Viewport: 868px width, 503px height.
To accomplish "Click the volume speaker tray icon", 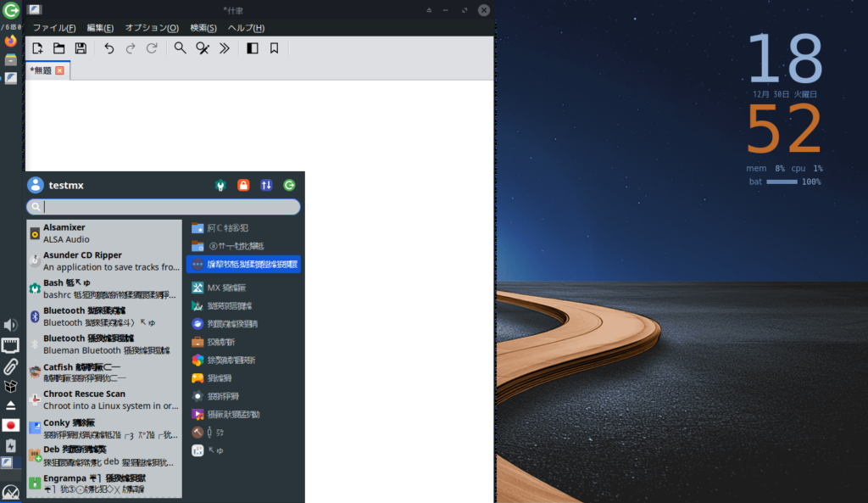I will pyautogui.click(x=11, y=325).
